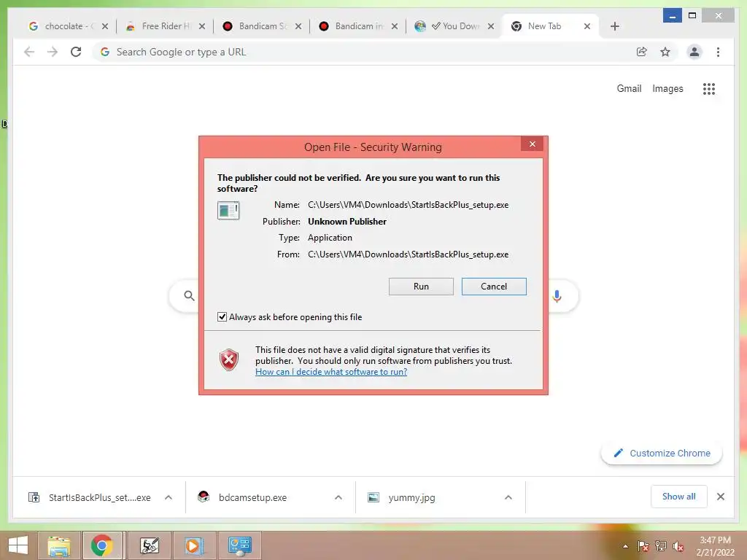Click the muted volume tray icon
This screenshot has width=747, height=560.
click(x=678, y=546)
